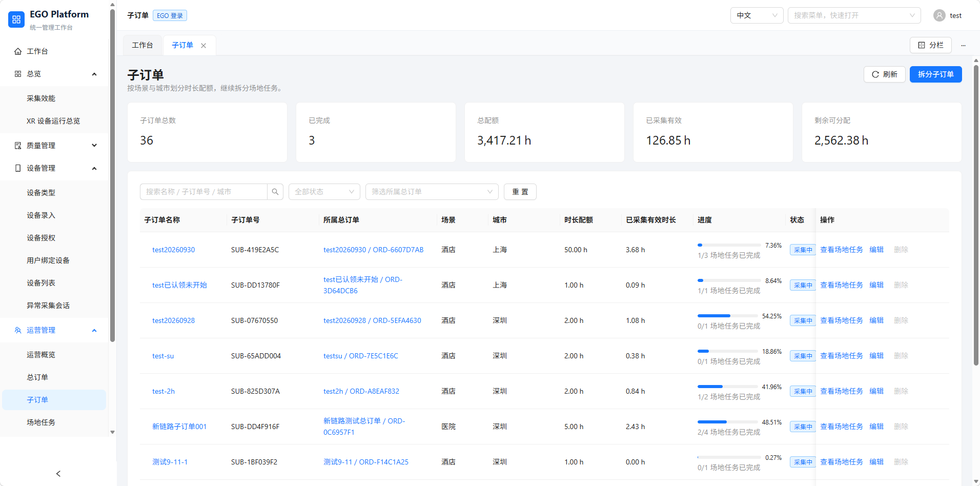
Task: Click the EGO 登录 tag in the header
Action: coord(170,15)
